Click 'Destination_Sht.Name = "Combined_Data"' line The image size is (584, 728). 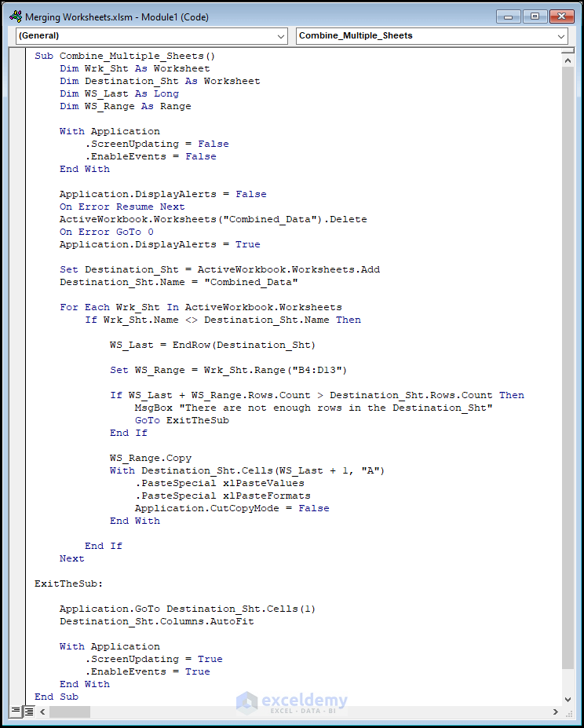[x=179, y=281]
